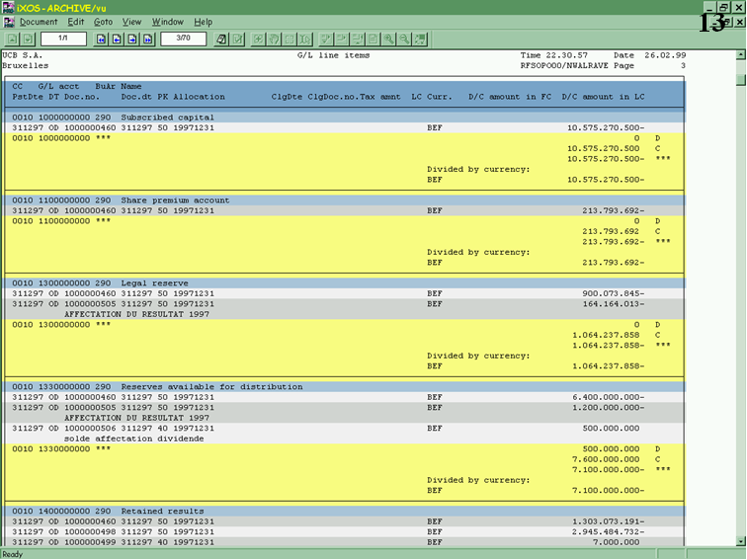
Task: Click the zoom out magnifier icon
Action: coord(405,39)
